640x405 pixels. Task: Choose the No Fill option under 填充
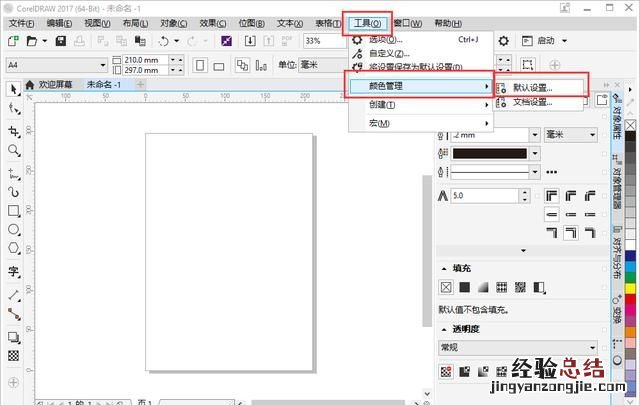(x=446, y=287)
